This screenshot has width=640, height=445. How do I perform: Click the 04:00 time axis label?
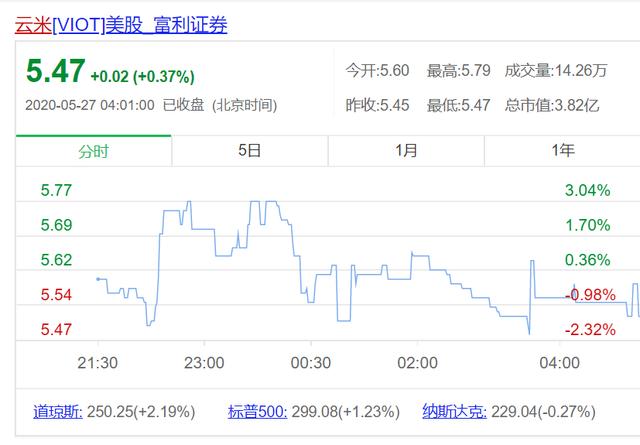[560, 362]
